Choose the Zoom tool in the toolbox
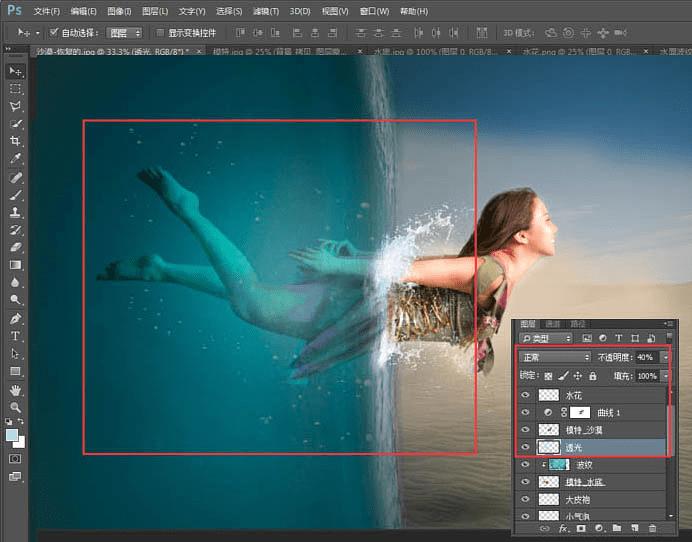692x542 pixels. tap(16, 408)
